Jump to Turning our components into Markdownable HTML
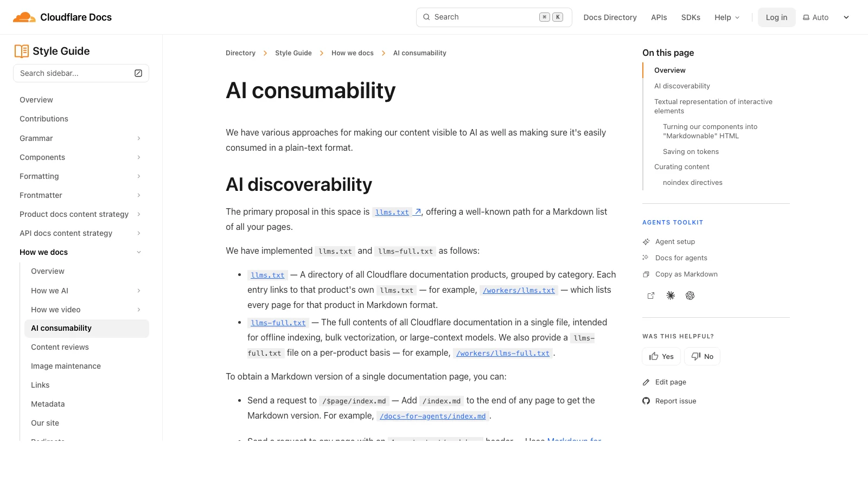 [x=710, y=131]
